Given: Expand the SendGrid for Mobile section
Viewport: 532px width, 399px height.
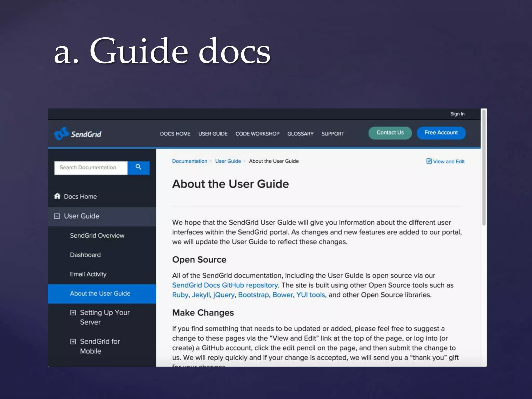Looking at the screenshot, I should (x=73, y=341).
